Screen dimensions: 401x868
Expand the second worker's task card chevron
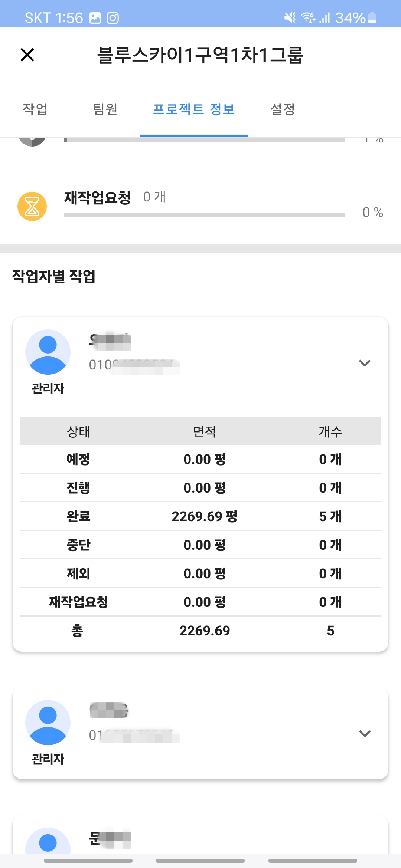[x=365, y=733]
